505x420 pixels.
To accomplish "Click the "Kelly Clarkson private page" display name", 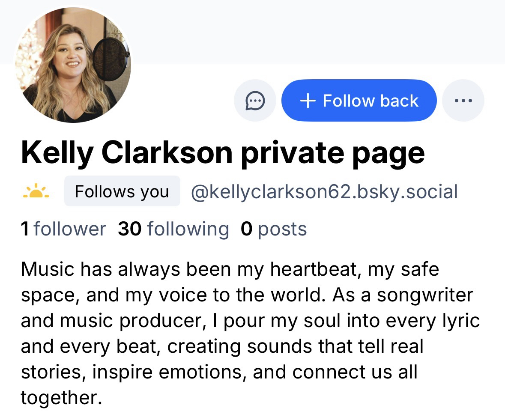I will [x=223, y=153].
